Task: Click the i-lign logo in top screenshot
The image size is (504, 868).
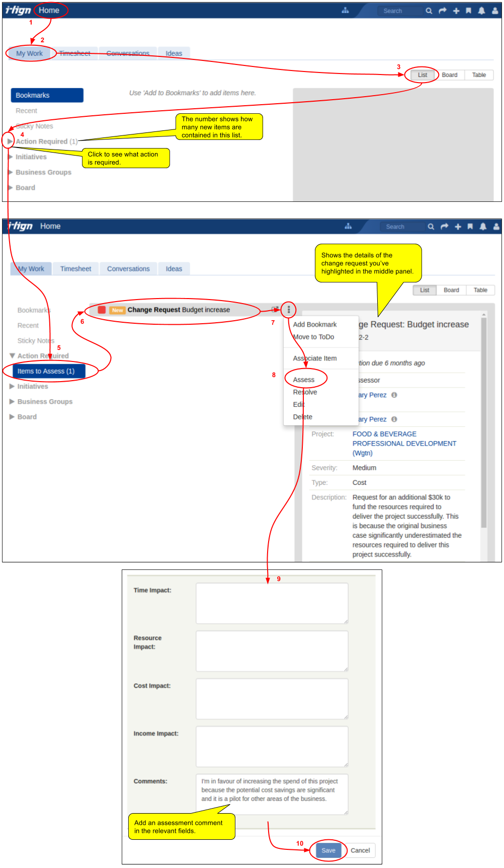Action: [18, 10]
